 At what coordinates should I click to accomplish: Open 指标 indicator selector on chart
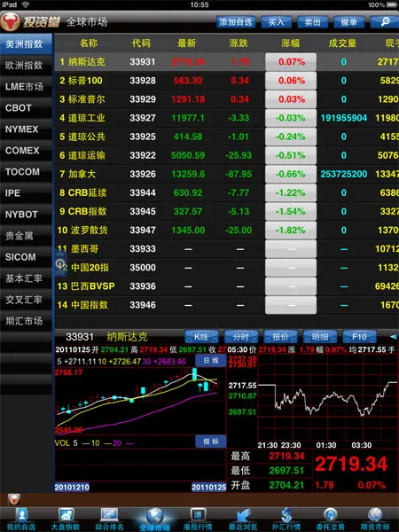coord(211,441)
